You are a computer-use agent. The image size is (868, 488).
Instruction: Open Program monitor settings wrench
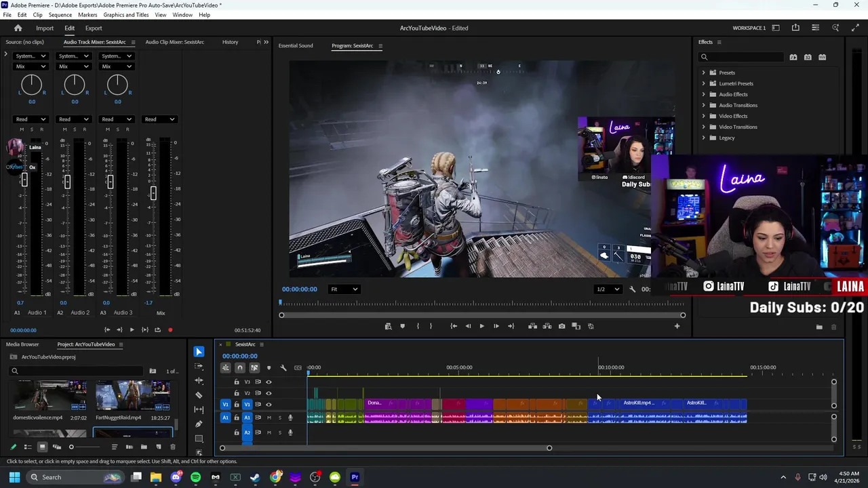[x=632, y=289]
